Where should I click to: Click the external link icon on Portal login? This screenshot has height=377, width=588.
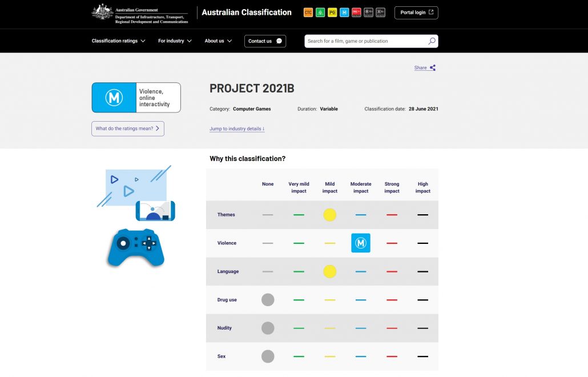pos(431,13)
